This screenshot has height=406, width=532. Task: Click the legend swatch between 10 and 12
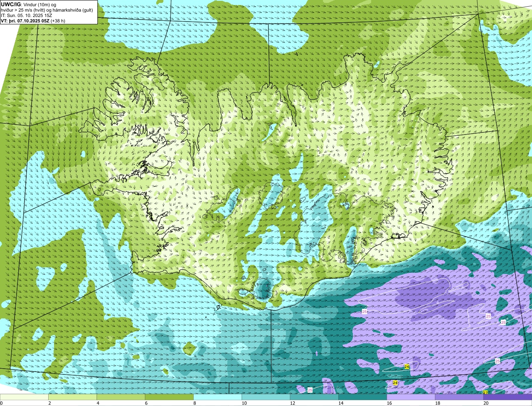(x=266, y=397)
